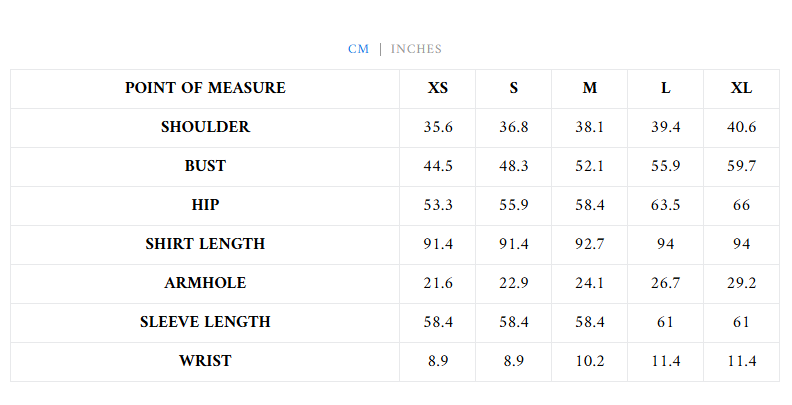Viewport: 792px width, 405px height.
Task: Click the POINT OF MEASURE header
Action: [205, 88]
